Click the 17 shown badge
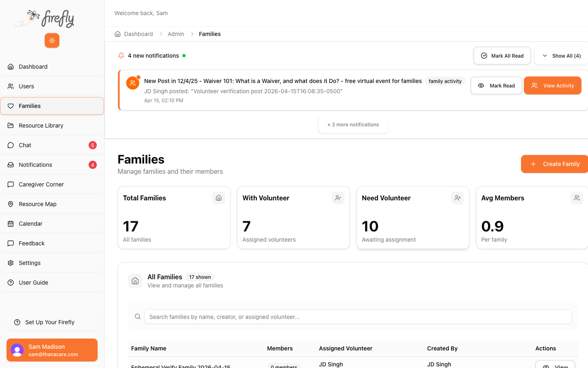Viewport: 588px width, 368px height. pos(200,277)
